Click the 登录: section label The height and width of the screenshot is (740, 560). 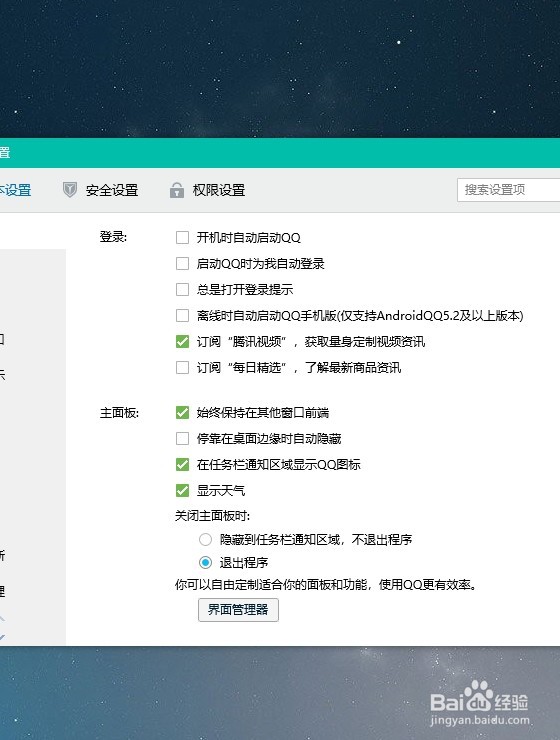[113, 237]
